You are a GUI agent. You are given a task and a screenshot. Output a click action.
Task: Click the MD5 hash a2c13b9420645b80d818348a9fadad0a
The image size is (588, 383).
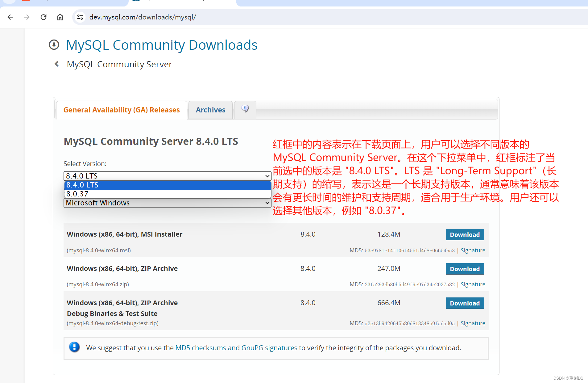[x=410, y=323]
